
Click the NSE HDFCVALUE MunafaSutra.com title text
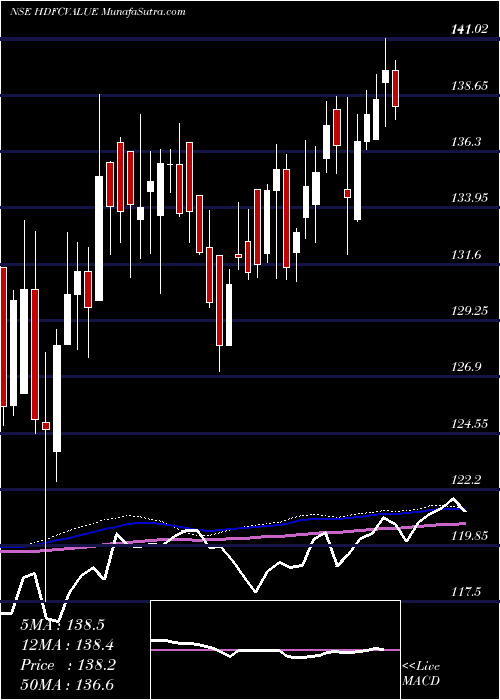(x=97, y=12)
